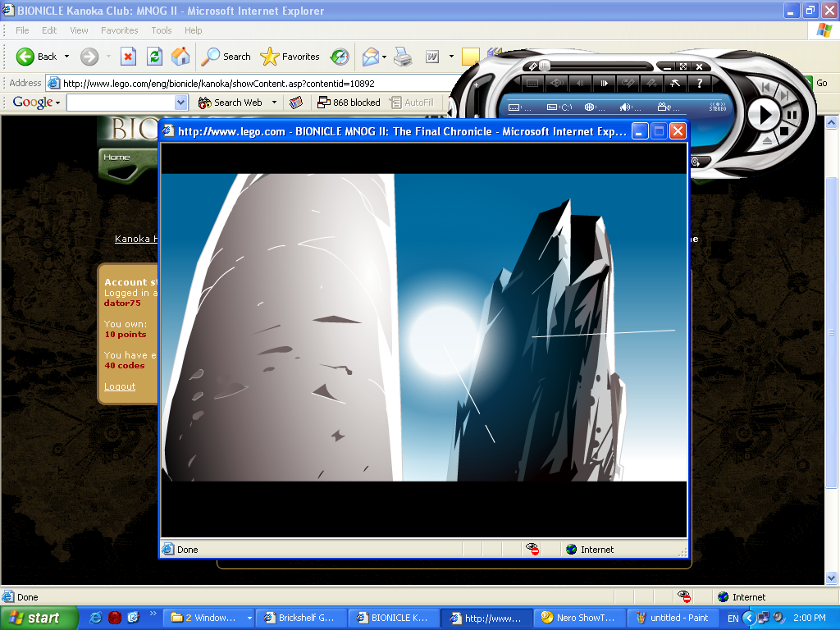Open the Search Web options dropdown arrow

coord(274,103)
